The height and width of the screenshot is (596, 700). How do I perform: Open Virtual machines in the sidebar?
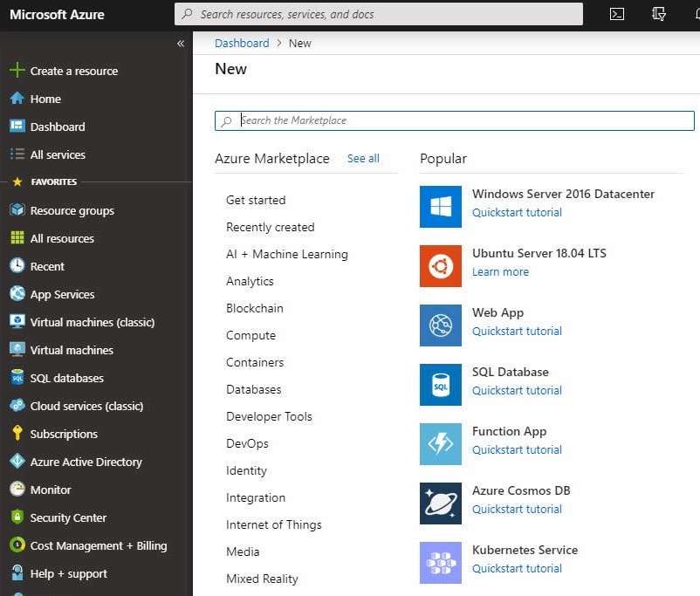point(72,350)
